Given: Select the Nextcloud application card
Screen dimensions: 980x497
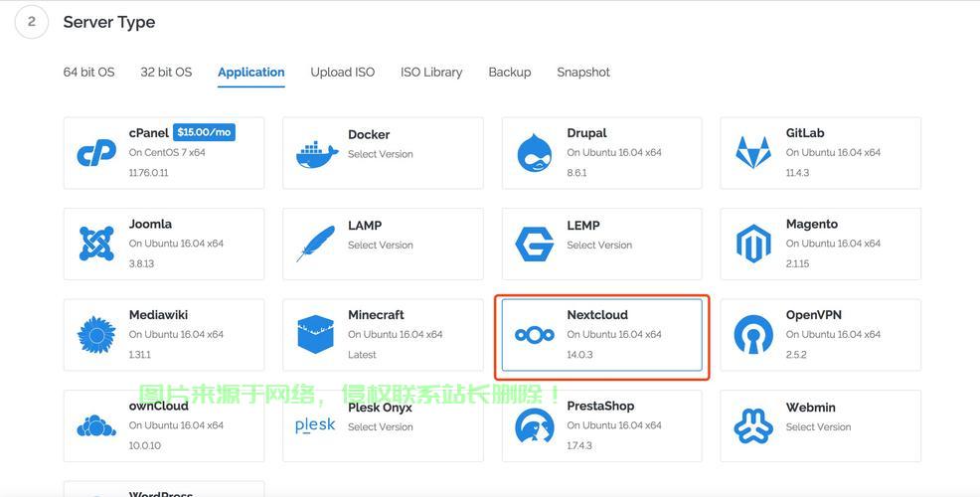Looking at the screenshot, I should pyautogui.click(x=601, y=335).
